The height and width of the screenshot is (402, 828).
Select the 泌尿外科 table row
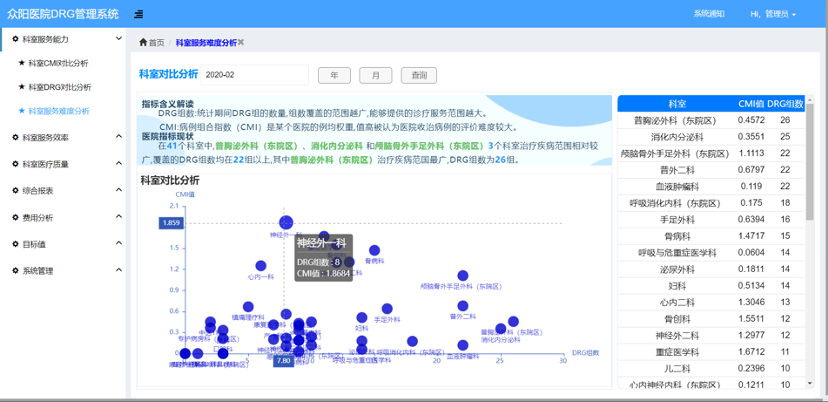(x=711, y=269)
